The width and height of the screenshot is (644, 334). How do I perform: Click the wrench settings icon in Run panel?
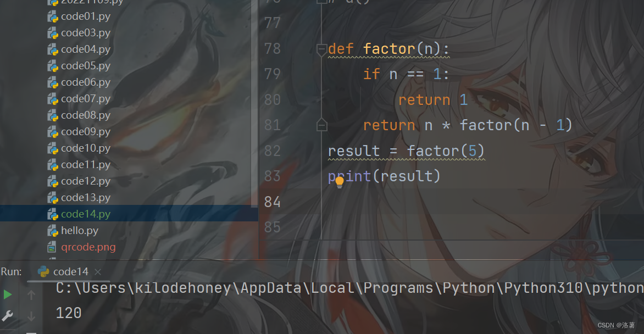click(x=7, y=315)
